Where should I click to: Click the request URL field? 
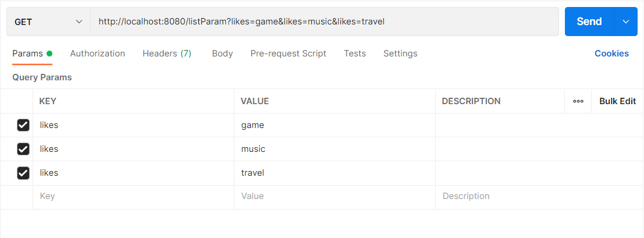point(325,22)
